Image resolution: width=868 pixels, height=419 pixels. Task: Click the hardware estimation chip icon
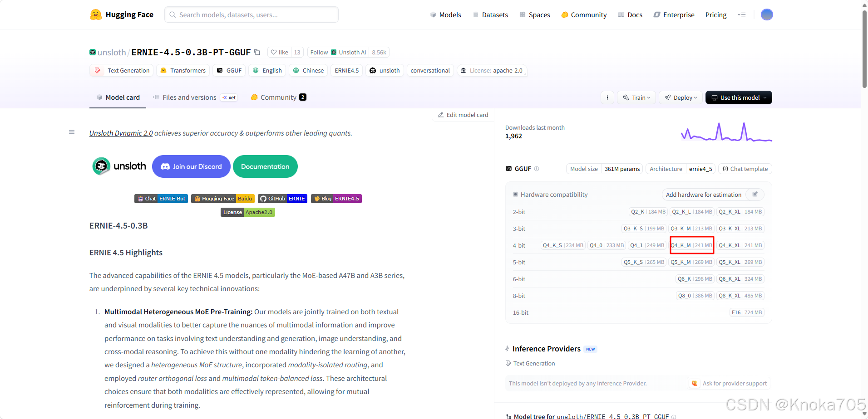[755, 195]
